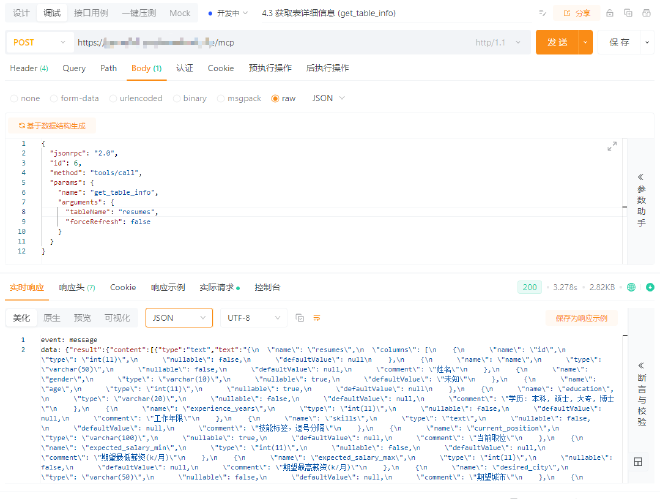Switch response view to 美化 mode
660x499 pixels.
pyautogui.click(x=21, y=317)
